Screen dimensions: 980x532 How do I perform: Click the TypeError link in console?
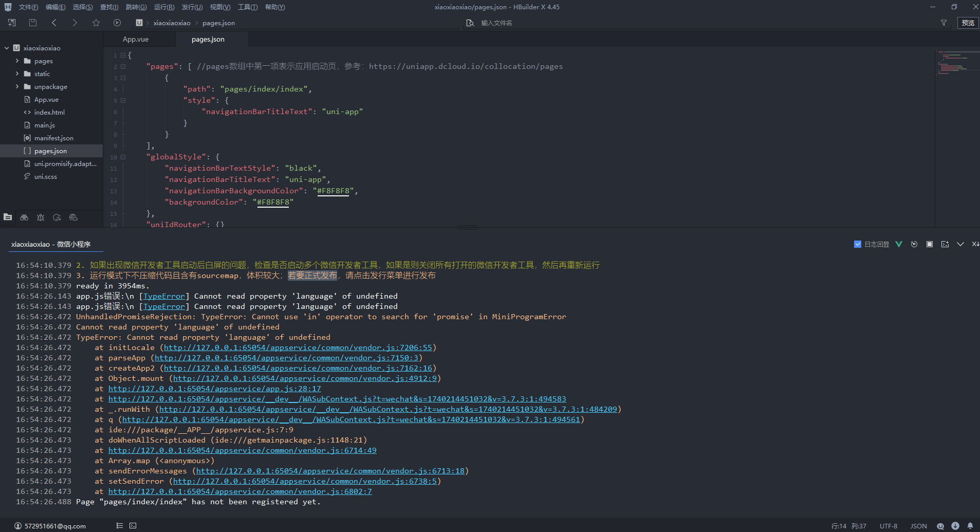pos(164,296)
